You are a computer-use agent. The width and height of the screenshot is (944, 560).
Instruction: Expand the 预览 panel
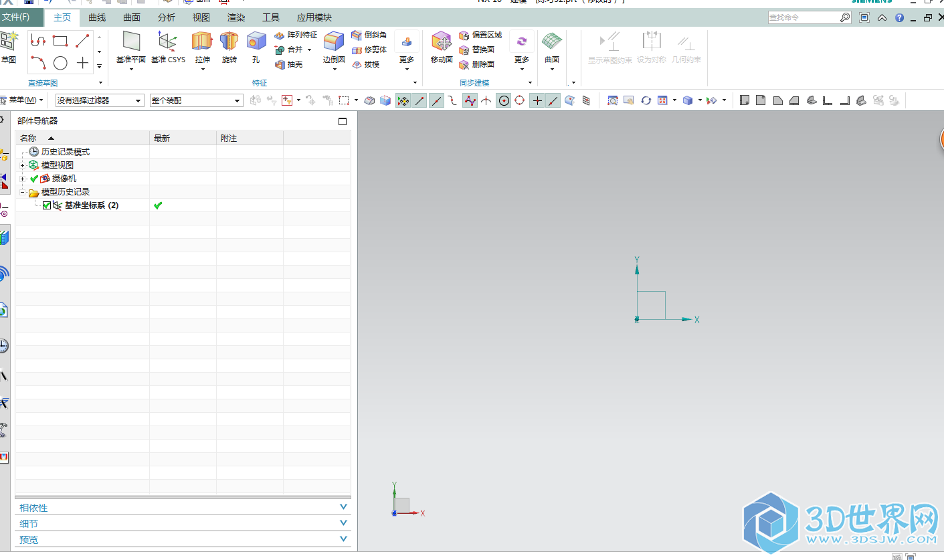[183, 539]
